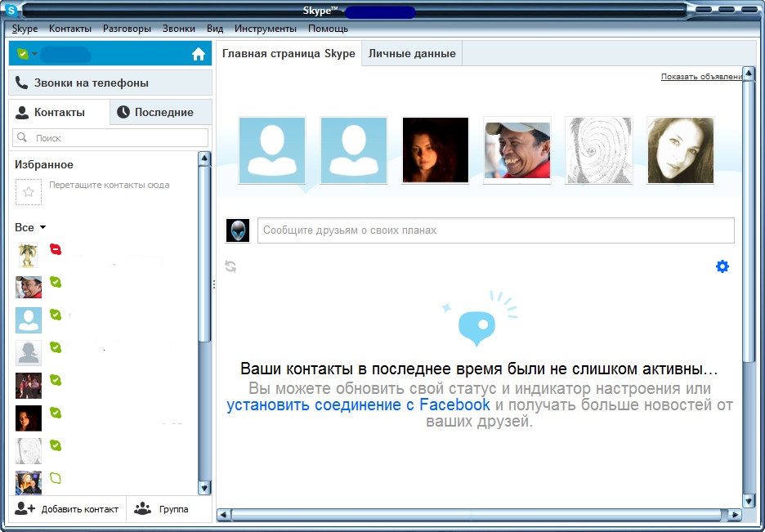Expand the Все contacts filter dropdown
Viewport: 765px width, 532px height.
coord(42,227)
